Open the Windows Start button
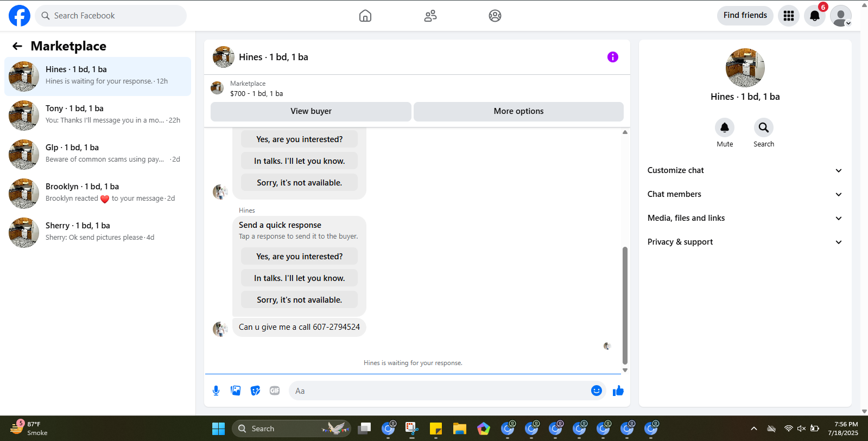The height and width of the screenshot is (441, 868). pyautogui.click(x=218, y=429)
